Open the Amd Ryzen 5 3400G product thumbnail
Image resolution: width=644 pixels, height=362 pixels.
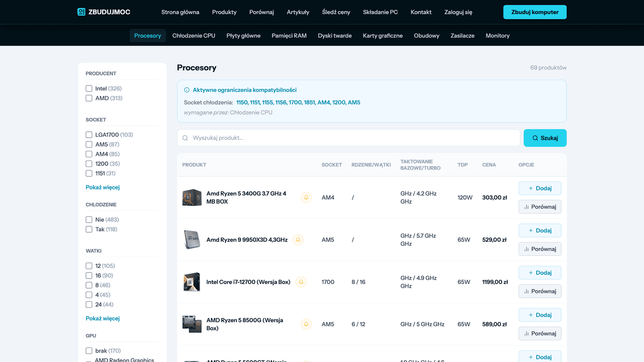tap(192, 198)
